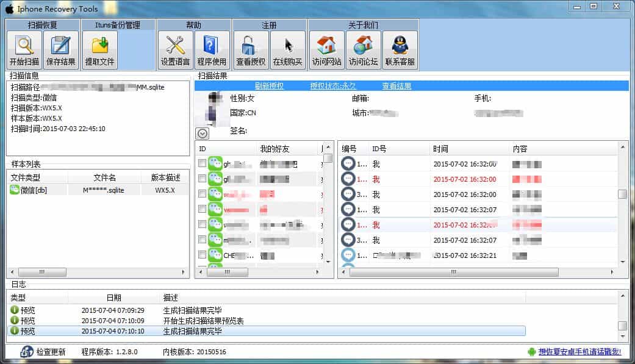The width and height of the screenshot is (635, 364).
Task: Click the 版本描述 column header in sample list
Action: coord(165,177)
